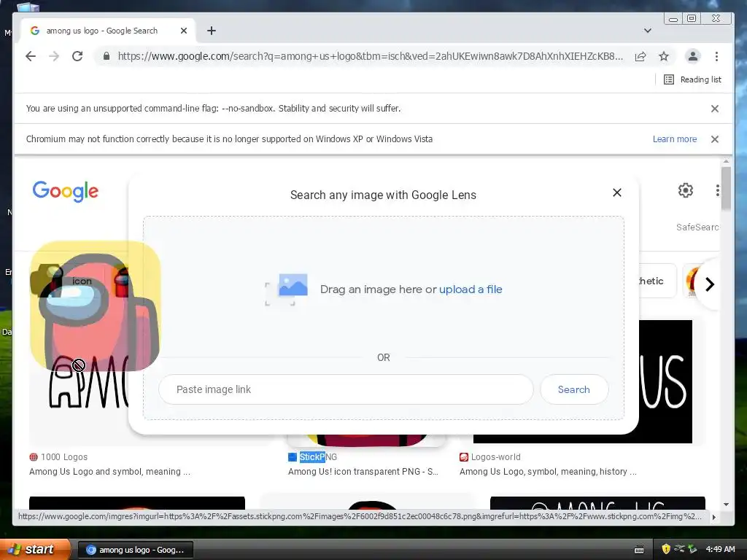Reload the current page
Screen dimensions: 747x560
tap(77, 56)
